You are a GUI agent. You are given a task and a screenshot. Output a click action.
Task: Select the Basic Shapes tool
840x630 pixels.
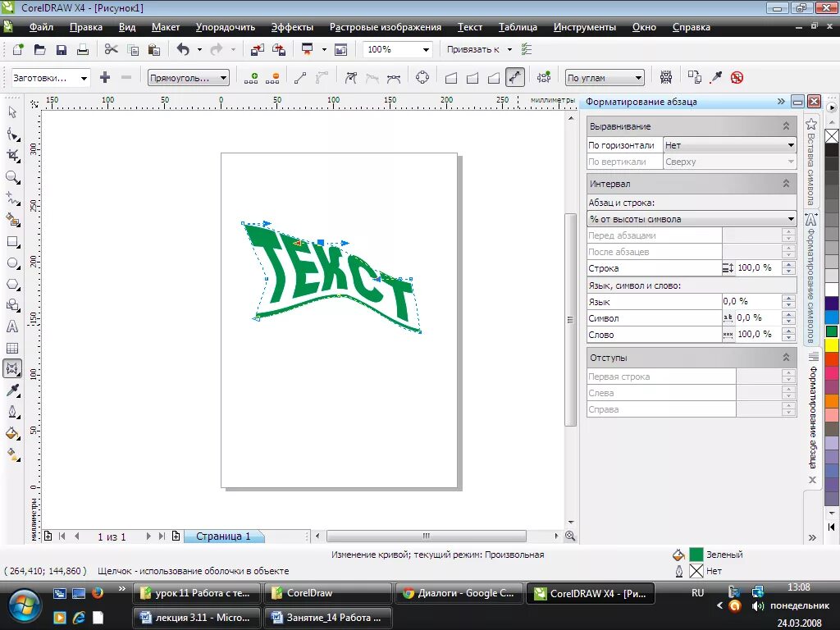12,305
